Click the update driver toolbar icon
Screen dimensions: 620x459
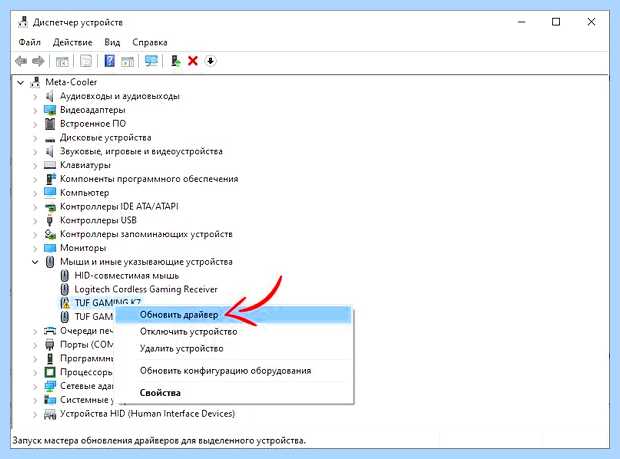[x=175, y=61]
